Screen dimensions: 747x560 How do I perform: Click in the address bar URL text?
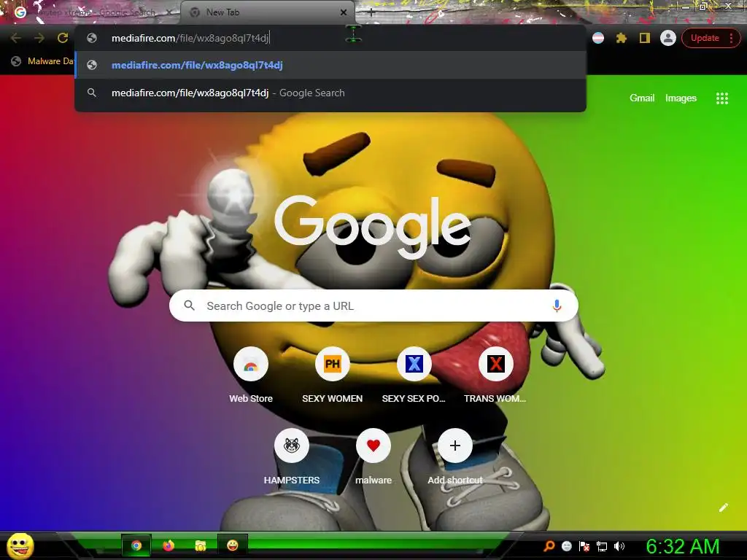[x=190, y=38]
